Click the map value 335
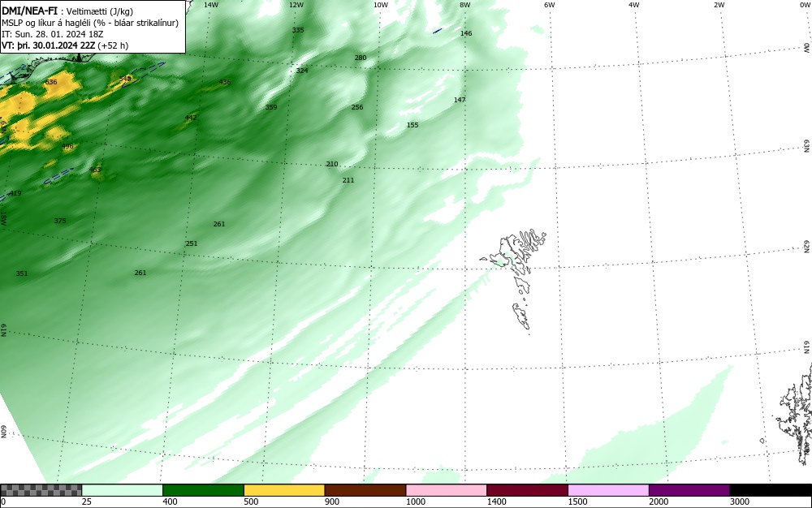 tap(298, 30)
